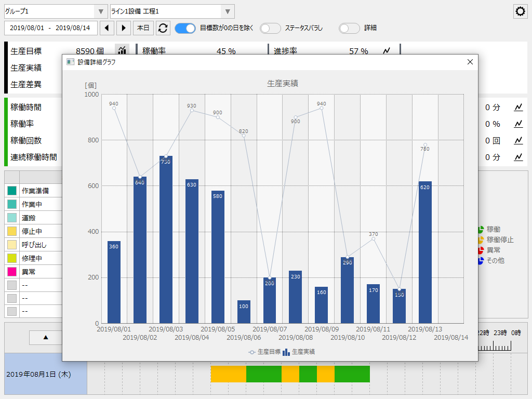Select the 異常 pink color swatch
532x399 pixels.
point(12,271)
